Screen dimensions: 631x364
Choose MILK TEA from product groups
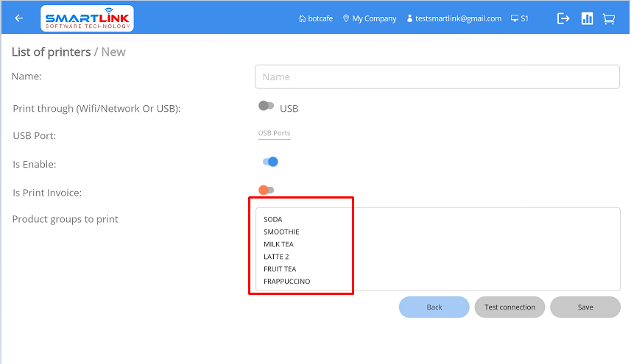coord(278,244)
